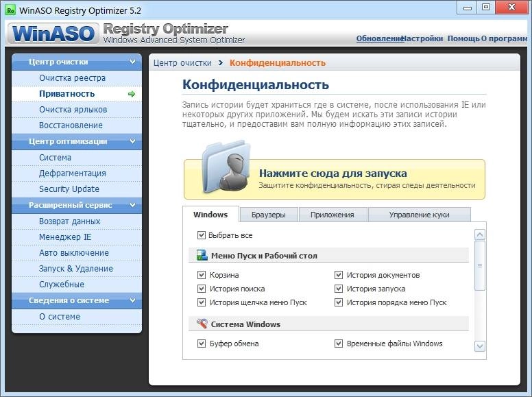Open Система in the sidebar
The width and height of the screenshot is (532, 397).
(77, 158)
